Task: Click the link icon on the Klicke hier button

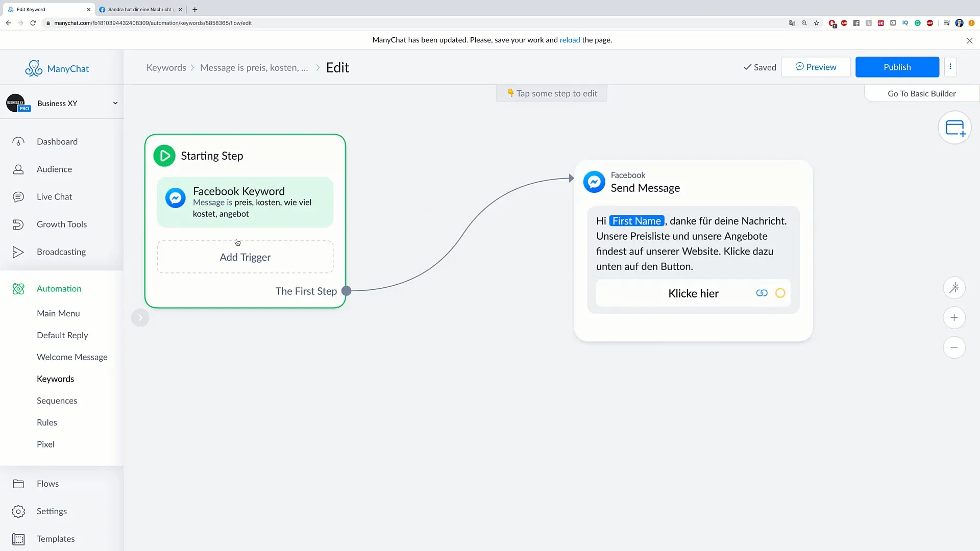Action: point(762,293)
